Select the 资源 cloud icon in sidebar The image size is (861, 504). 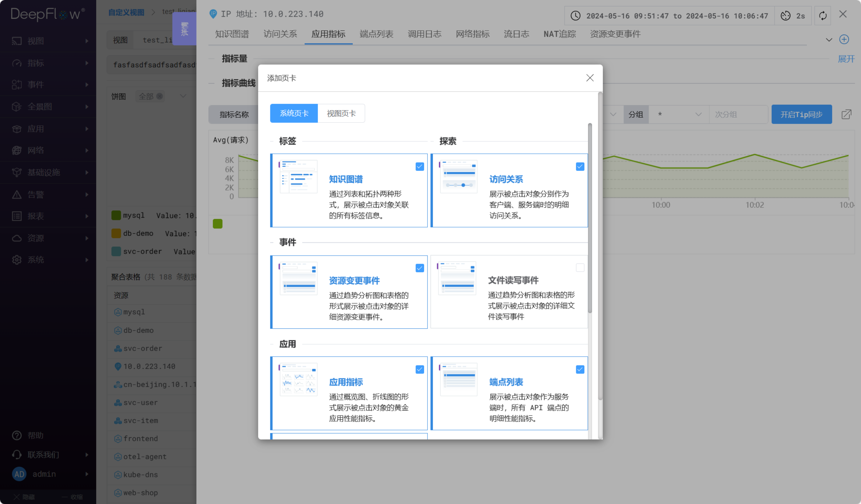coord(16,238)
